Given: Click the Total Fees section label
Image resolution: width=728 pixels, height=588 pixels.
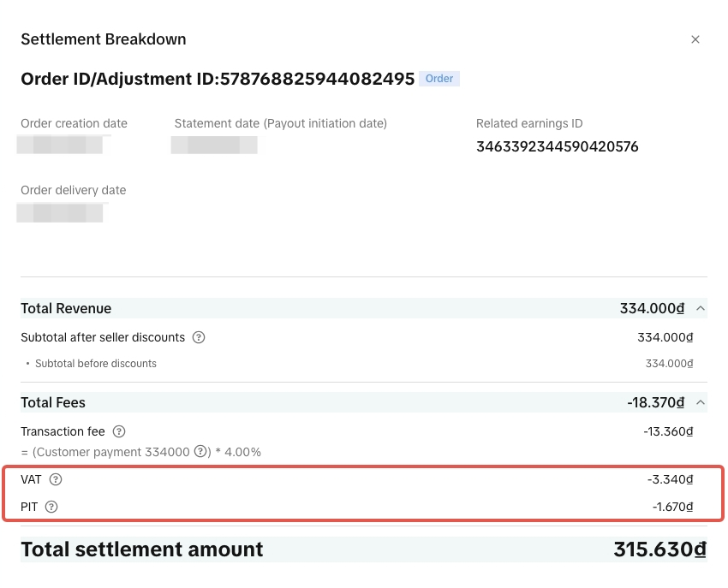Looking at the screenshot, I should tap(53, 402).
